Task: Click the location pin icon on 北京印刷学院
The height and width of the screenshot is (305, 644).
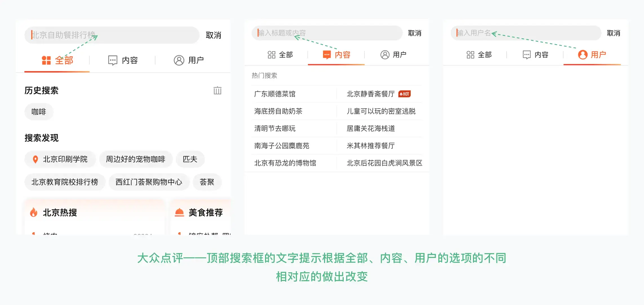Action: pyautogui.click(x=35, y=159)
